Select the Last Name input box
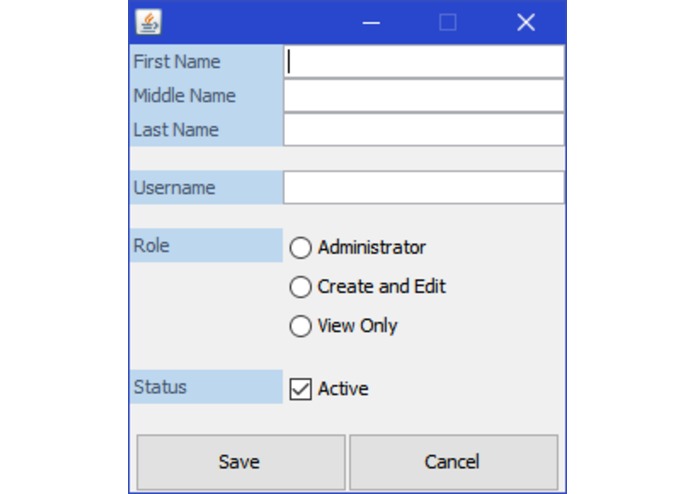The width and height of the screenshot is (695, 494). coord(424,130)
